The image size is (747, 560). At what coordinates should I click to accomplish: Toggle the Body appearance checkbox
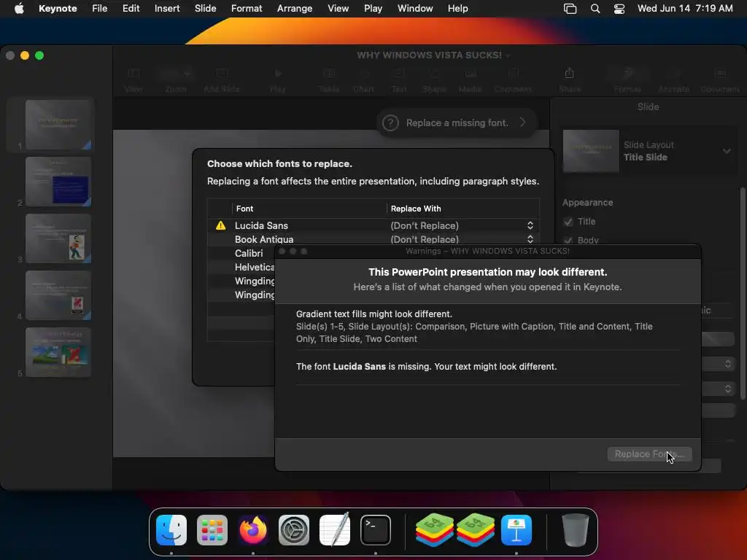pos(568,240)
